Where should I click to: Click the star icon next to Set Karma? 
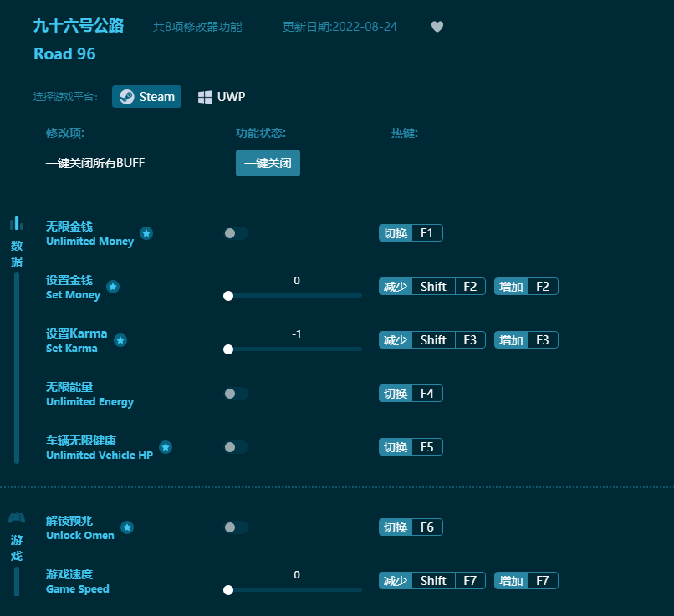pyautogui.click(x=120, y=340)
